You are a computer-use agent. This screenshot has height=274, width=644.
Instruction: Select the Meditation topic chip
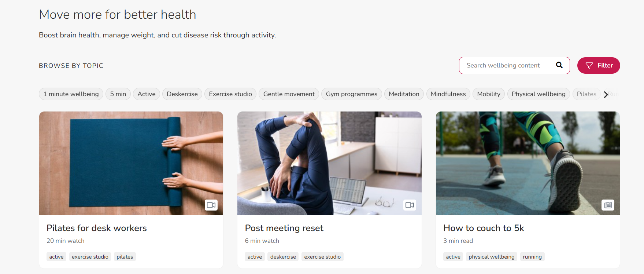404,94
